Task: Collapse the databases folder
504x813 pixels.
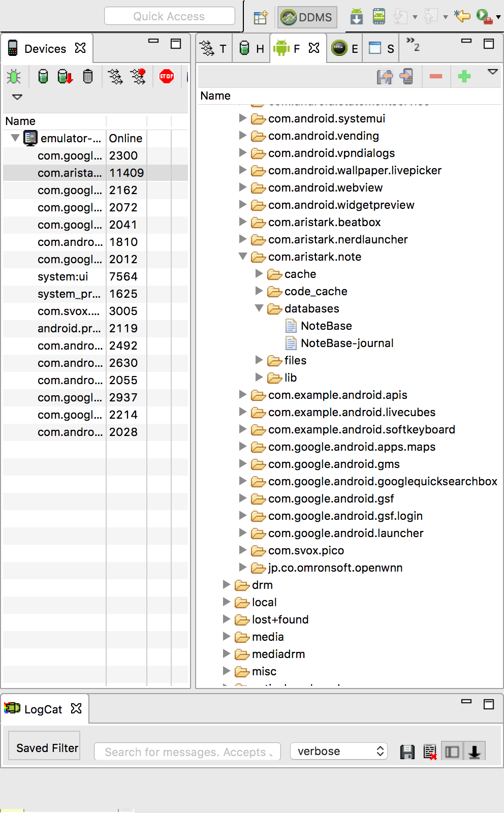Action: tap(259, 308)
